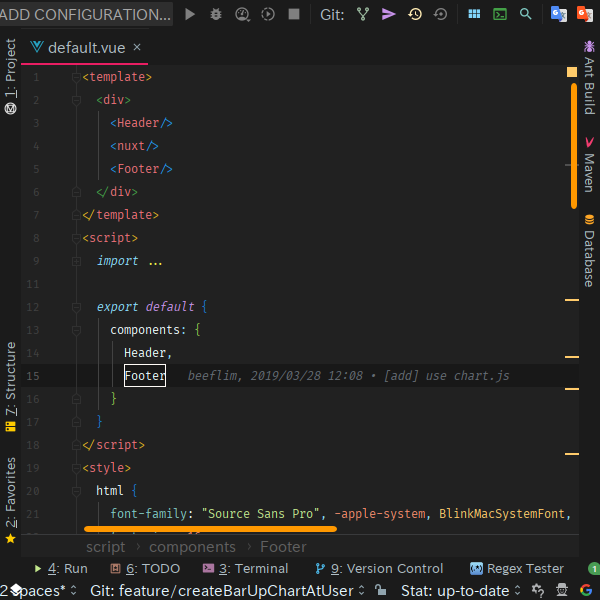
Task: Click the Regex Tester icon
Action: (476, 569)
